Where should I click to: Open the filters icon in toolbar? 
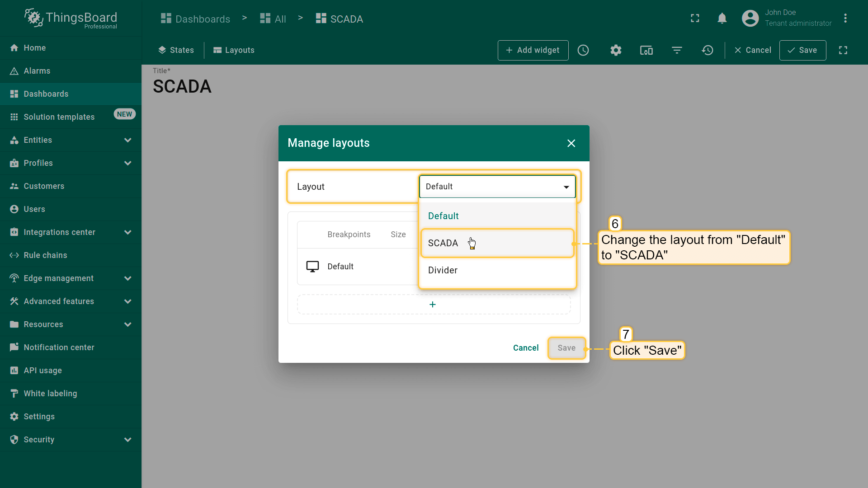click(677, 50)
